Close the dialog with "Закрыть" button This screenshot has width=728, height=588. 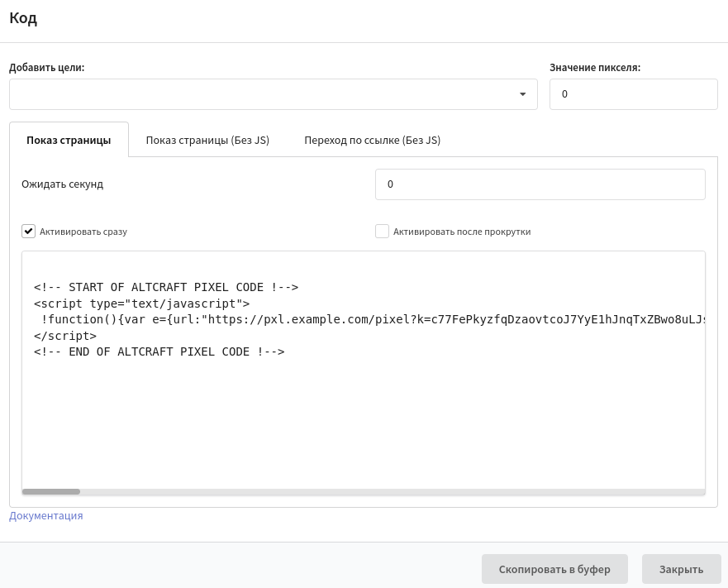pos(681,569)
